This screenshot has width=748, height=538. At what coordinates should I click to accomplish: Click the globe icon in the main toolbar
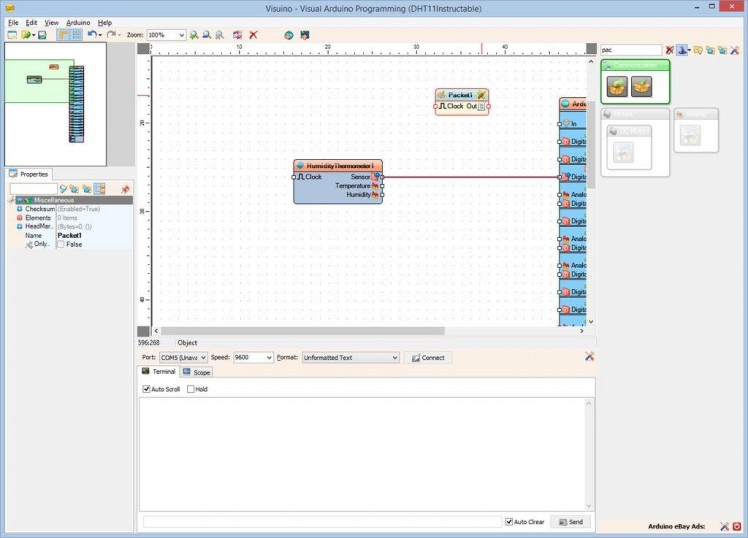click(288, 35)
